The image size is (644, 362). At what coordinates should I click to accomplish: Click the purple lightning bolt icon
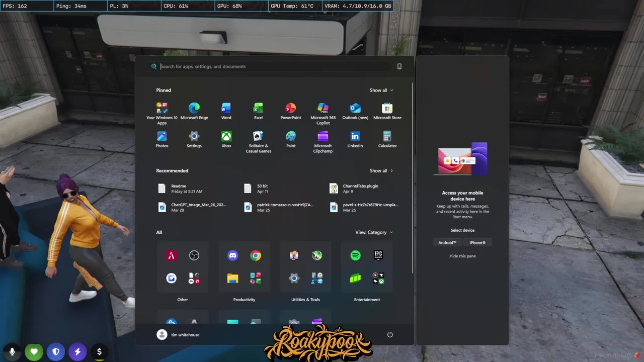pos(77,351)
